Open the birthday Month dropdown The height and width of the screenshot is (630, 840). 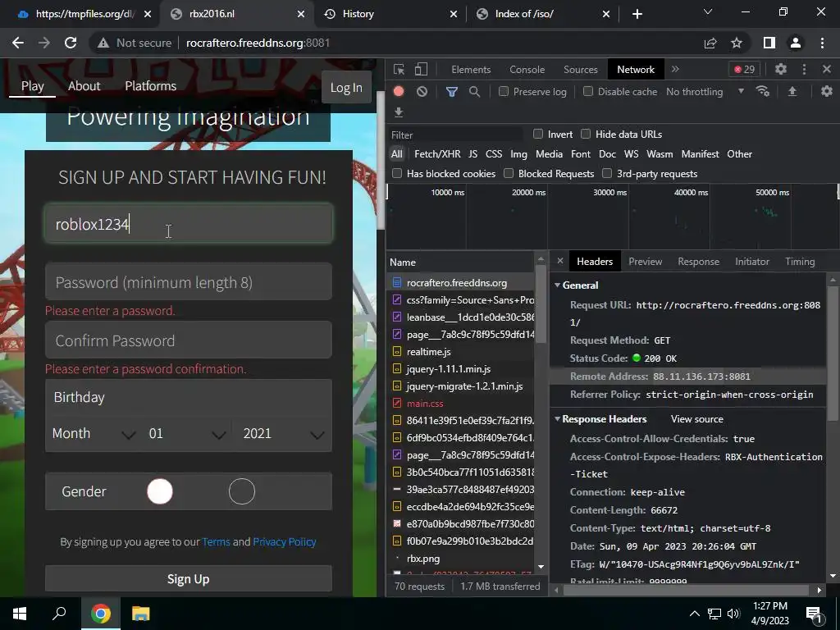tap(94, 433)
